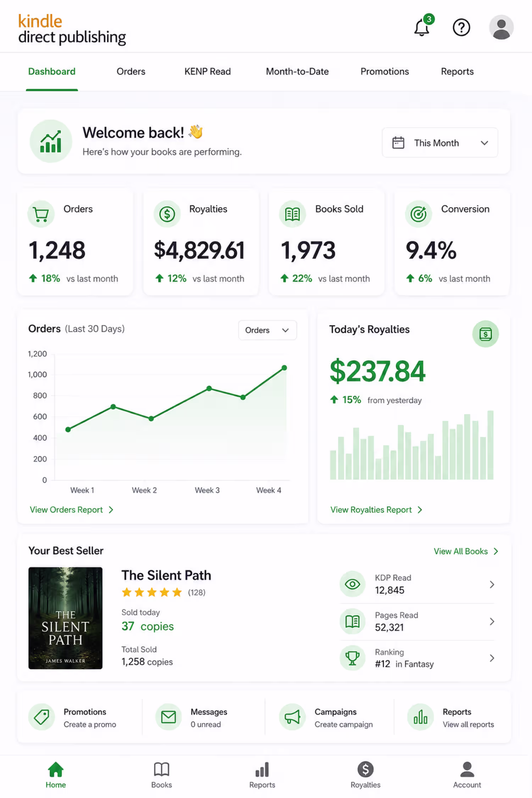Viewport: 532px width, 798px height.
Task: Click the Week 1 chart axis label
Action: coord(82,490)
